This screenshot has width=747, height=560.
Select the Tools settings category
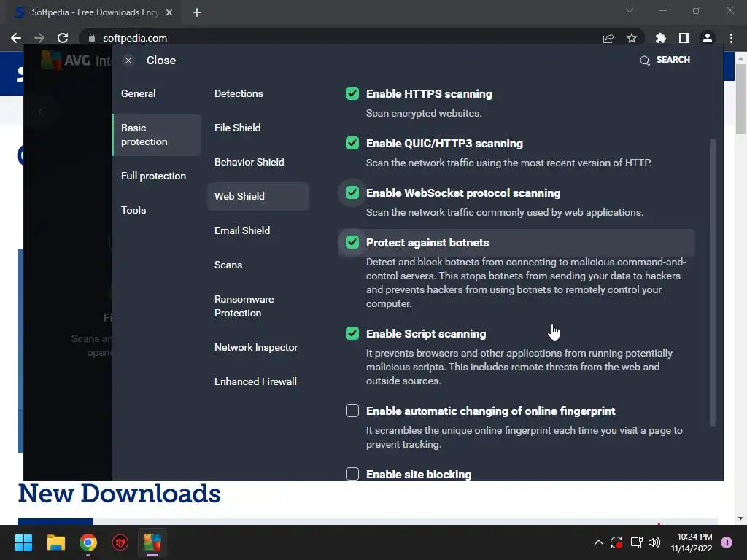[133, 210]
